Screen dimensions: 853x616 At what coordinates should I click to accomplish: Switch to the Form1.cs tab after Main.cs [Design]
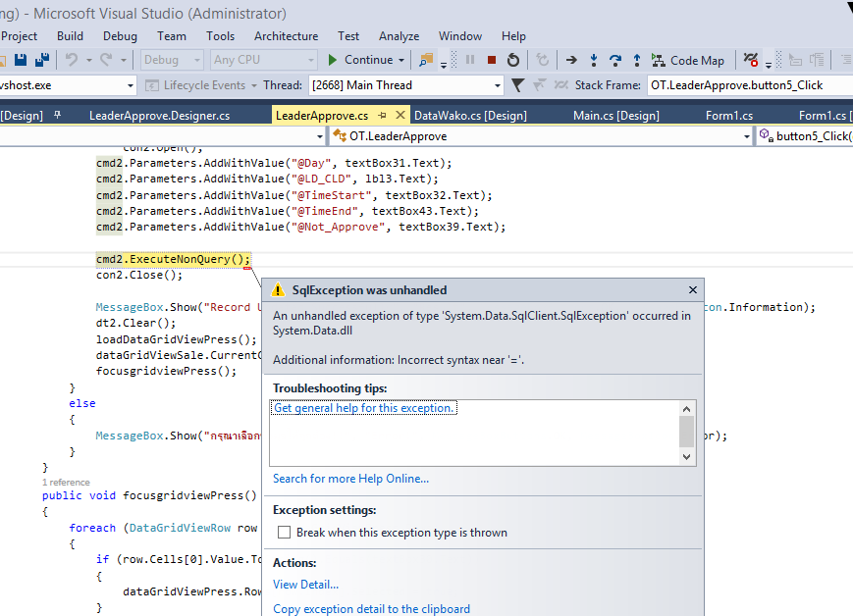729,116
